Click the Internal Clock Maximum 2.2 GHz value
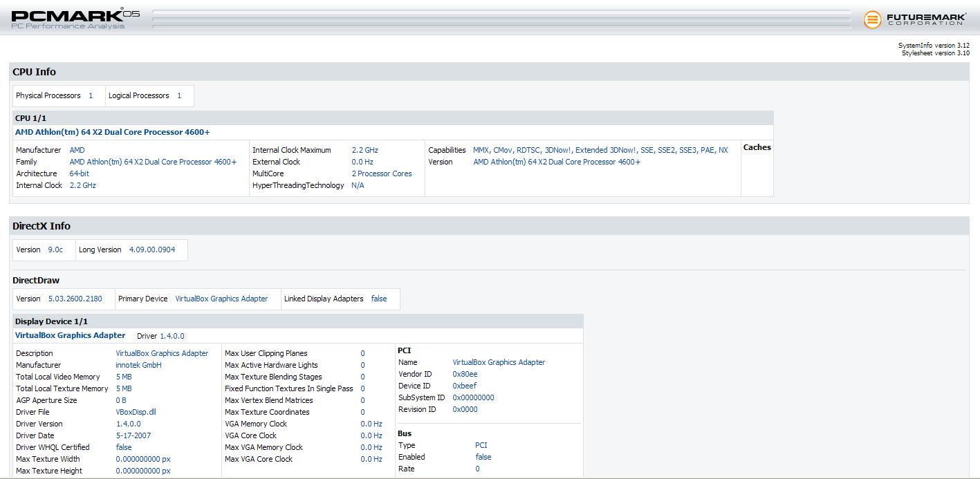 click(365, 150)
